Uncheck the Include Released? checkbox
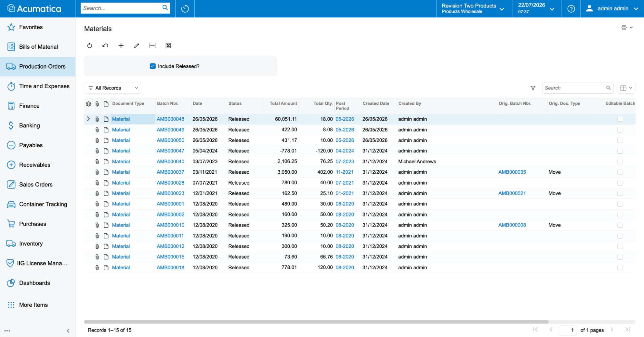The height and width of the screenshot is (337, 644). 153,66
